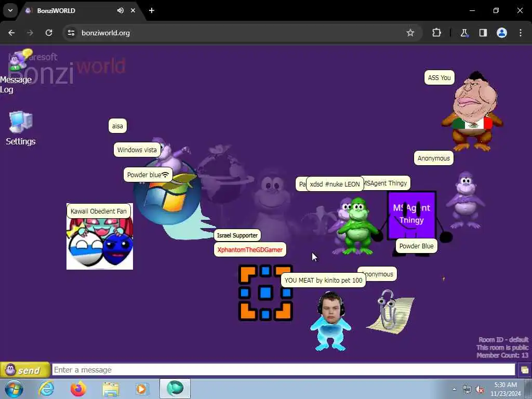Click the Windows vista name tag
Image resolution: width=532 pixels, height=399 pixels.
pyautogui.click(x=137, y=150)
